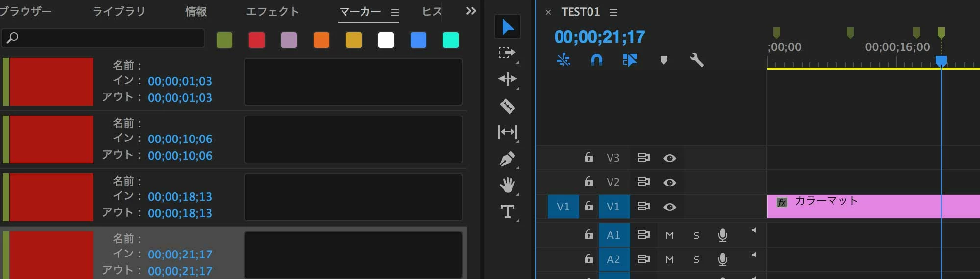Select the Ripple Edit tool
The height and width of the screenshot is (279, 980).
point(507,79)
